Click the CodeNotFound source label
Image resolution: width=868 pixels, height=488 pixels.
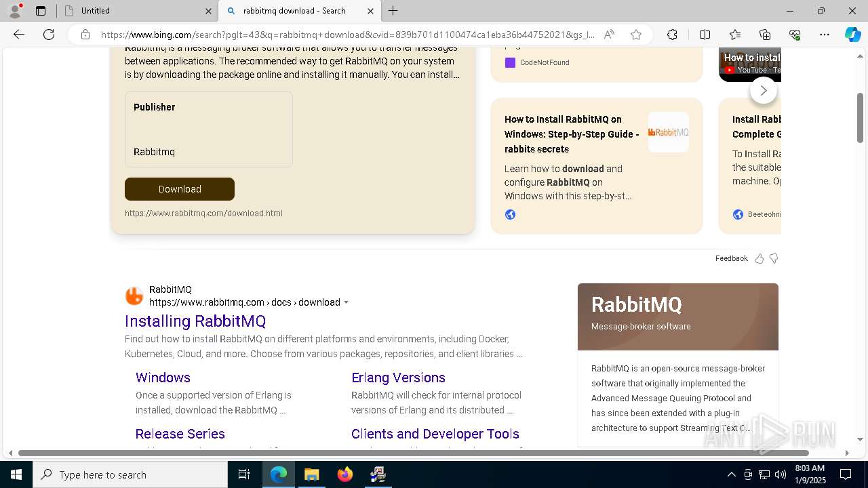[x=545, y=62]
